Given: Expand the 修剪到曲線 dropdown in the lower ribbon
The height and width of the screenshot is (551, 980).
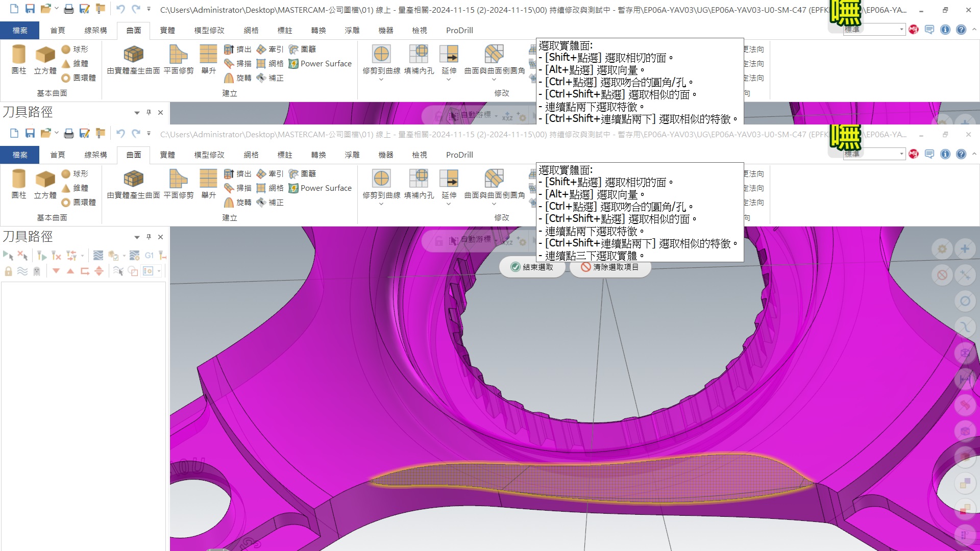Looking at the screenshot, I should (381, 204).
